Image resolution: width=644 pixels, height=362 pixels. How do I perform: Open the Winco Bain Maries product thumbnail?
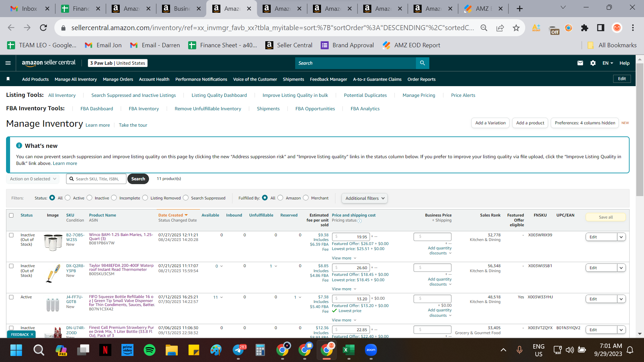(x=53, y=242)
